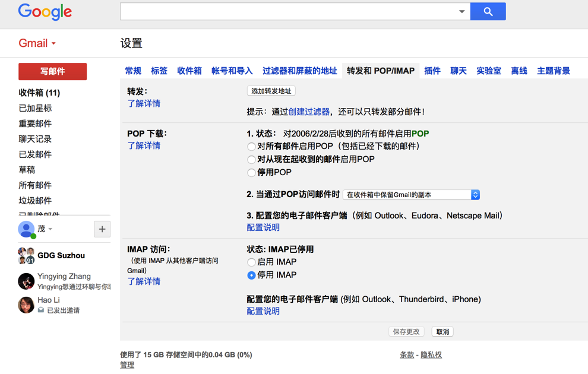Click the 茂 user avatar icon
The image size is (588, 374).
(26, 229)
